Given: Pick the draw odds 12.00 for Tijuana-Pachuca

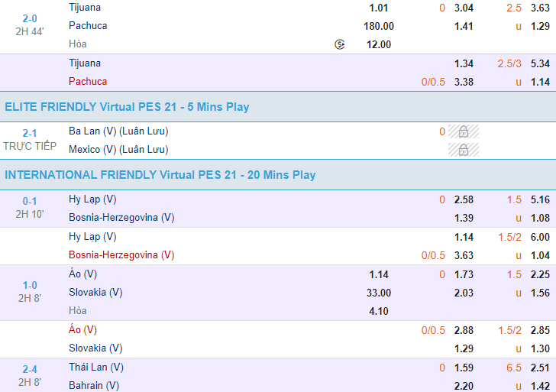Looking at the screenshot, I should (x=380, y=44).
